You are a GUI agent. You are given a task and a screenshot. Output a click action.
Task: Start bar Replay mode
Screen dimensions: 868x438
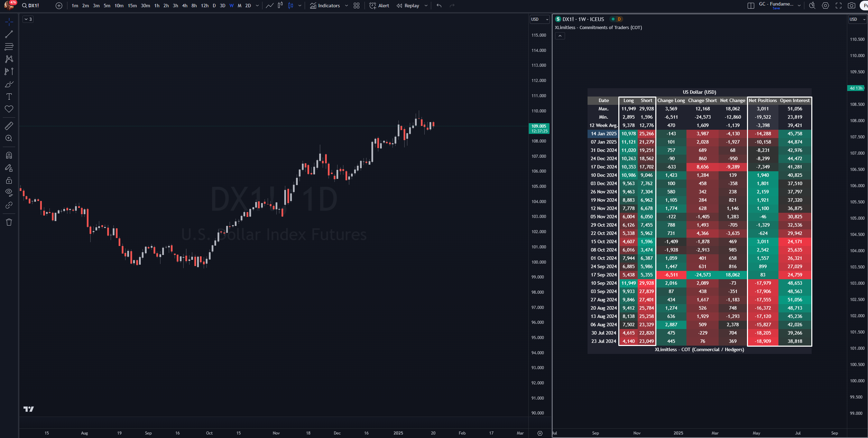[408, 6]
